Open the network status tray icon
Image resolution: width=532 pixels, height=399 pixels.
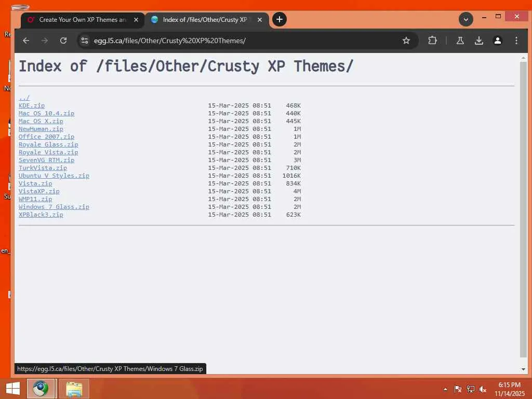tap(471, 389)
